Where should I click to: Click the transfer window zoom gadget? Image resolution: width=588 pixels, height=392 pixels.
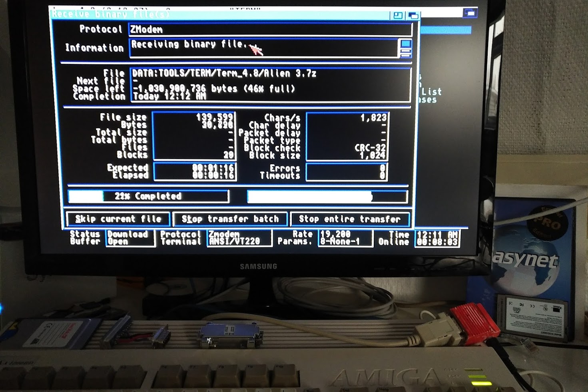coord(398,15)
